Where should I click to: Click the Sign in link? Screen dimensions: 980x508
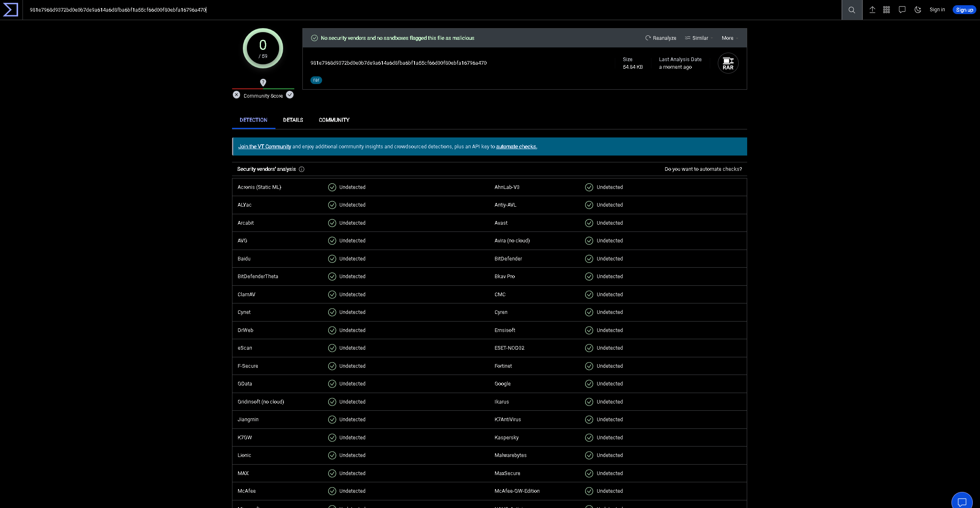click(937, 10)
